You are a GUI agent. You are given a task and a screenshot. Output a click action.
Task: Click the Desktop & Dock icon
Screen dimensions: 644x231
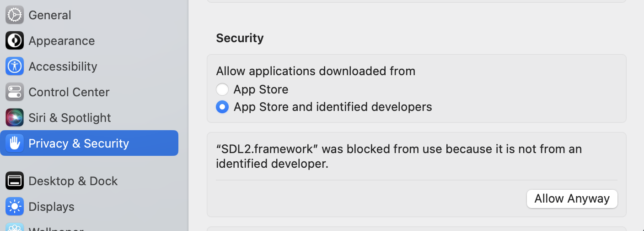click(x=15, y=181)
